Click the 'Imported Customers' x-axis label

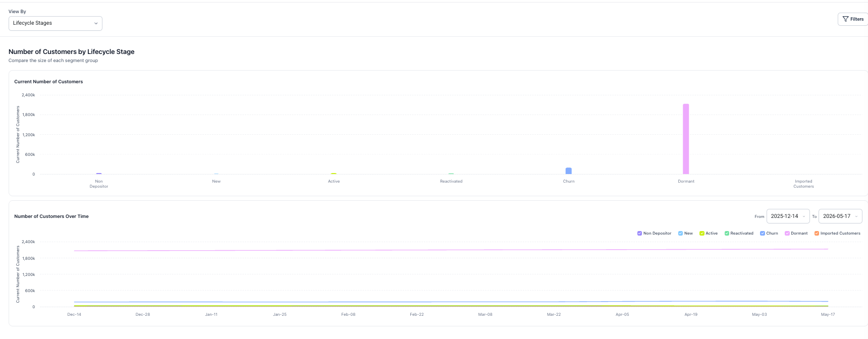pos(803,184)
